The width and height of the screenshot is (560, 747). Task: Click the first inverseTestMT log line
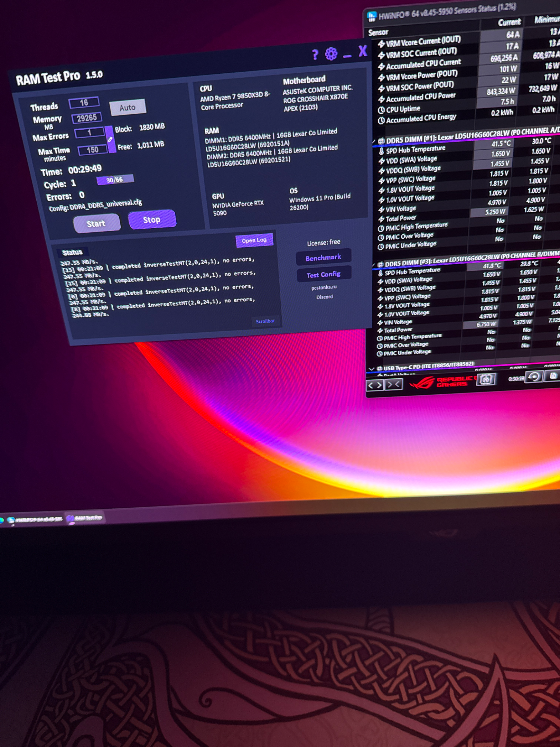[x=158, y=264]
